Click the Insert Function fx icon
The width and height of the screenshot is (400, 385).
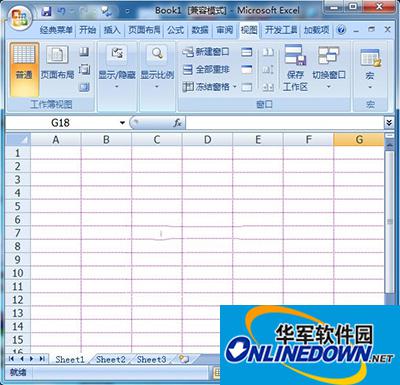point(177,123)
